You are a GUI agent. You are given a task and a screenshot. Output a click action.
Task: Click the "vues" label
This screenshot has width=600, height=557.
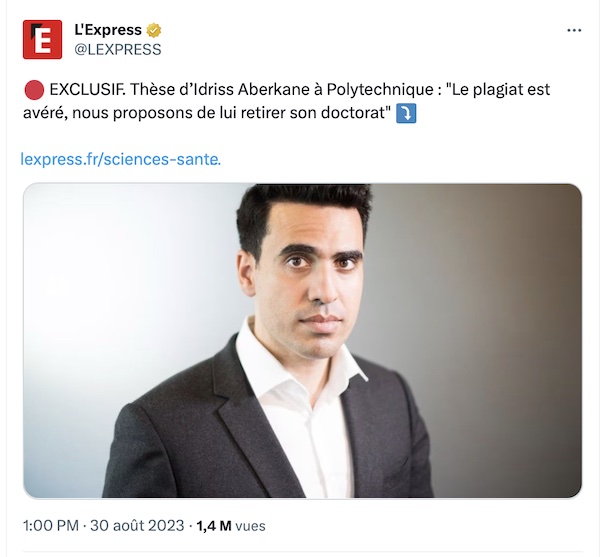(x=250, y=526)
